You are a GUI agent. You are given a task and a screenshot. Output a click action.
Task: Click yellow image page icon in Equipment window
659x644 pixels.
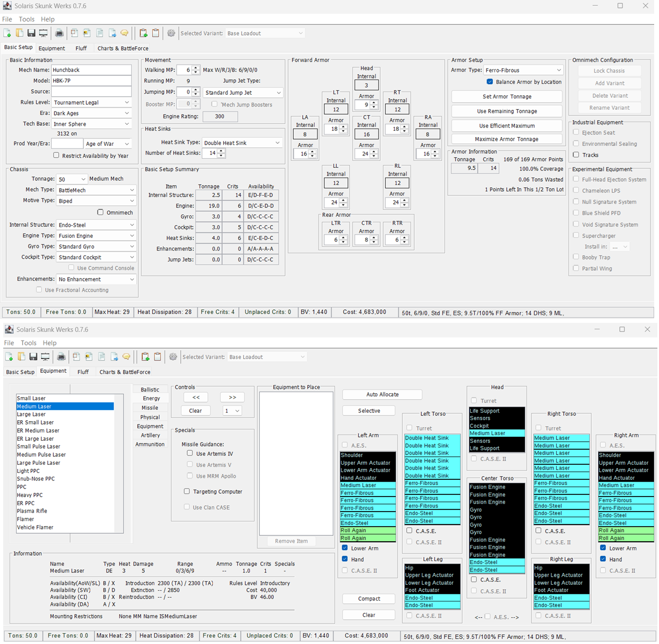click(89, 357)
